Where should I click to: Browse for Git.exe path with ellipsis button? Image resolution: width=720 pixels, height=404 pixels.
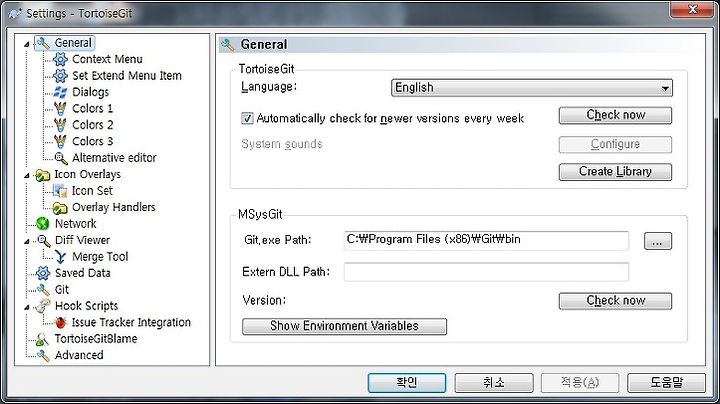pos(658,241)
